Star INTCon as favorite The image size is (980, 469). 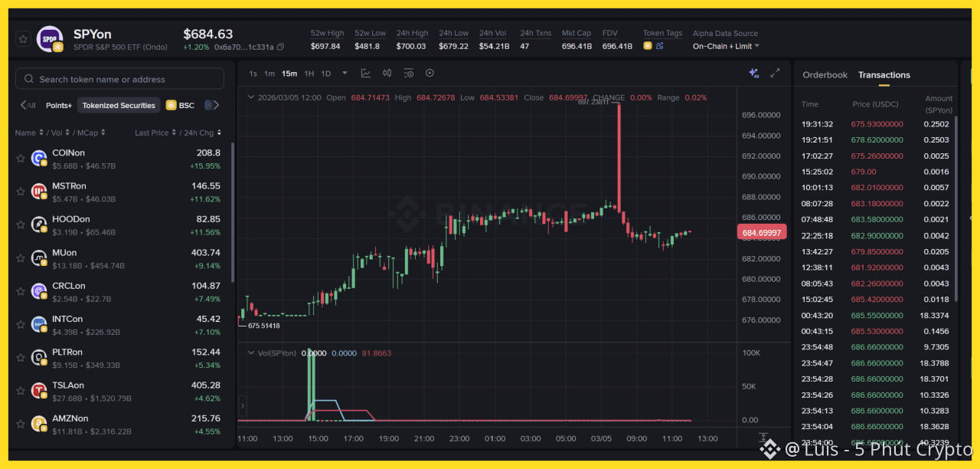coord(21,324)
